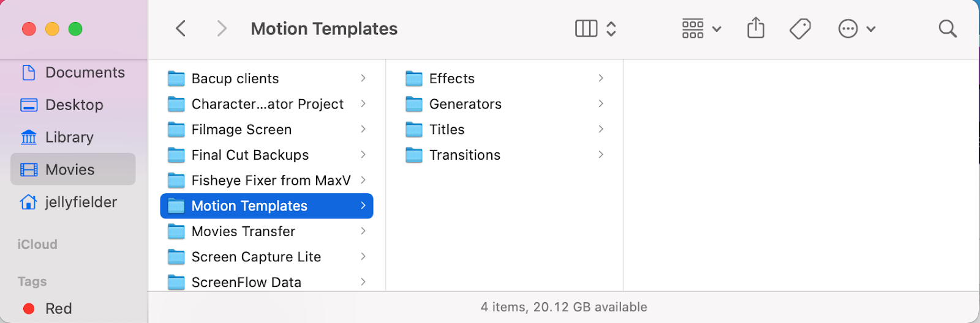Select Desktop in the sidebar

[x=74, y=105]
